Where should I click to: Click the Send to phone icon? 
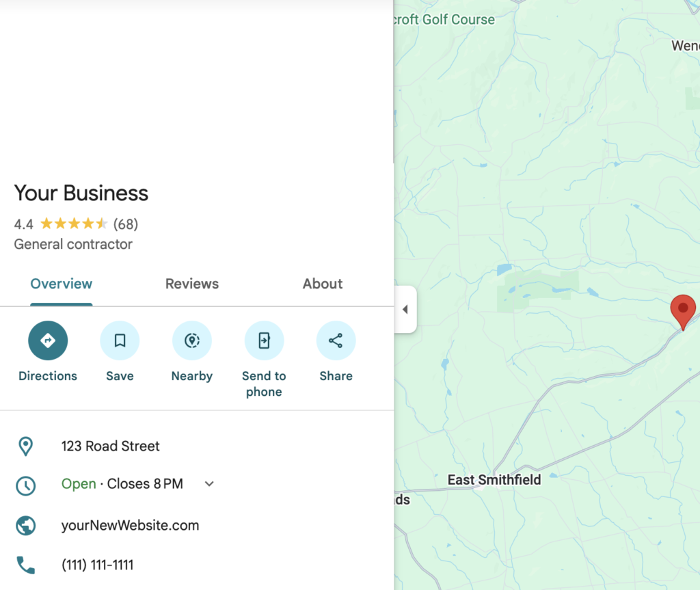[264, 340]
